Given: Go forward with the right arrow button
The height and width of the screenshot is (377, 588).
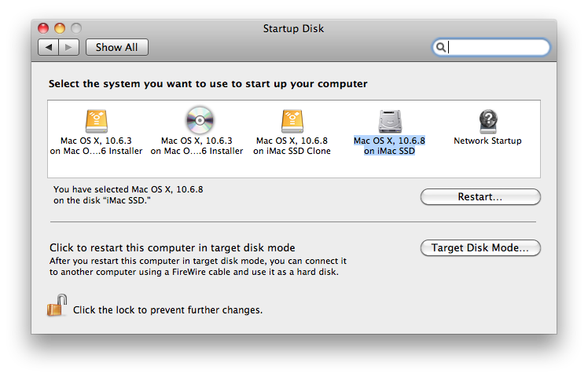Looking at the screenshot, I should point(68,47).
